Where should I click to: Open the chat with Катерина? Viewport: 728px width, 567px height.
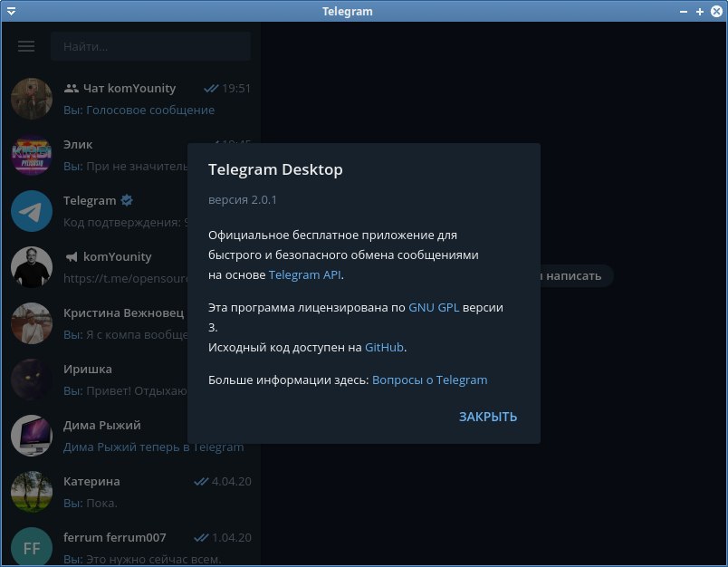(x=131, y=492)
